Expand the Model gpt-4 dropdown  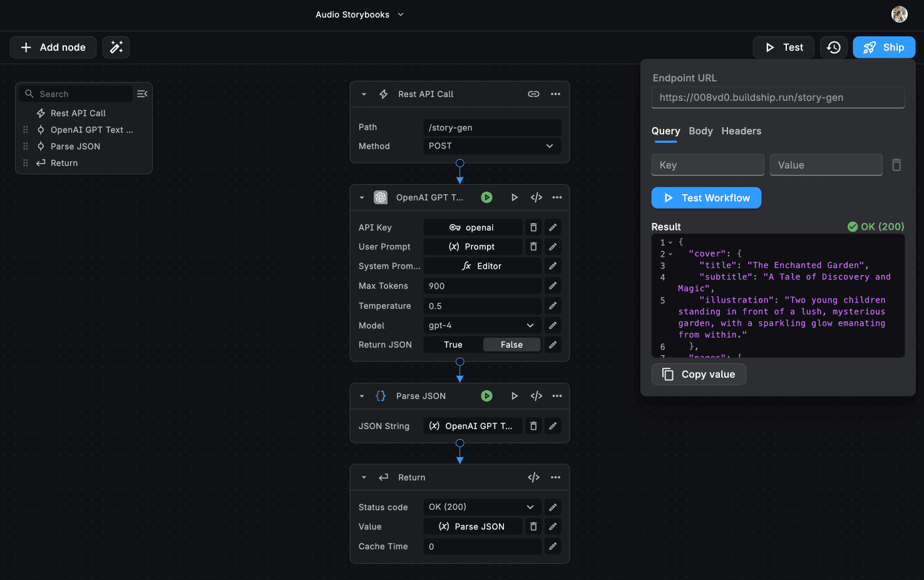481,325
